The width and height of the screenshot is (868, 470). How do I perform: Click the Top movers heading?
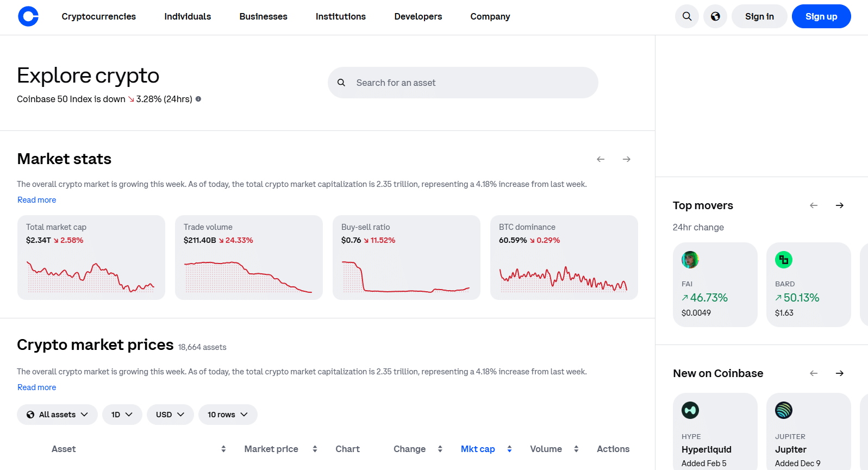click(x=703, y=205)
